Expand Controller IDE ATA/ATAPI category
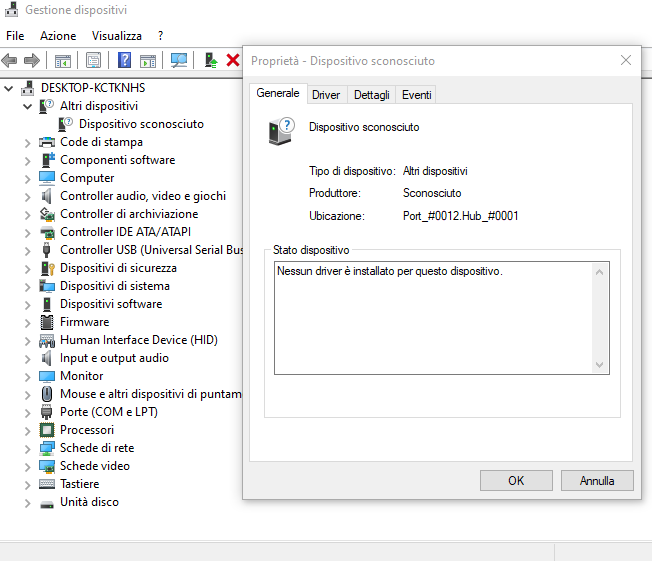652x561 pixels. [27, 232]
